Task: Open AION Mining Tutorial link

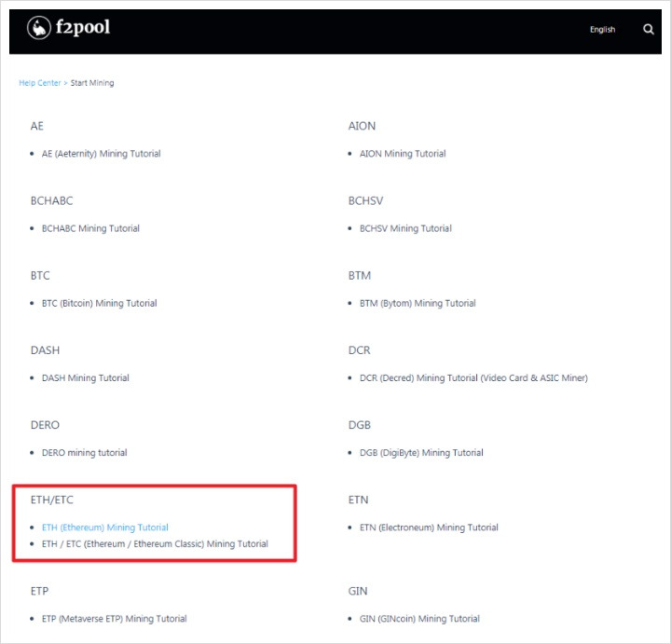Action: click(x=403, y=154)
